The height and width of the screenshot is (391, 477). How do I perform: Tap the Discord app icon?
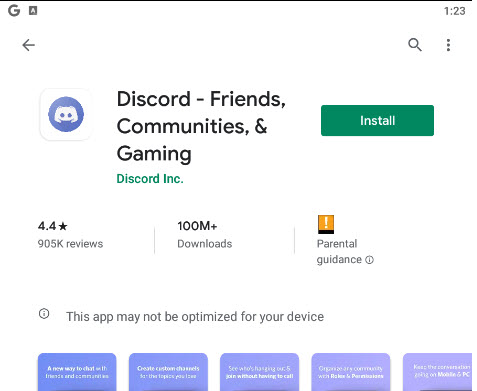(66, 114)
